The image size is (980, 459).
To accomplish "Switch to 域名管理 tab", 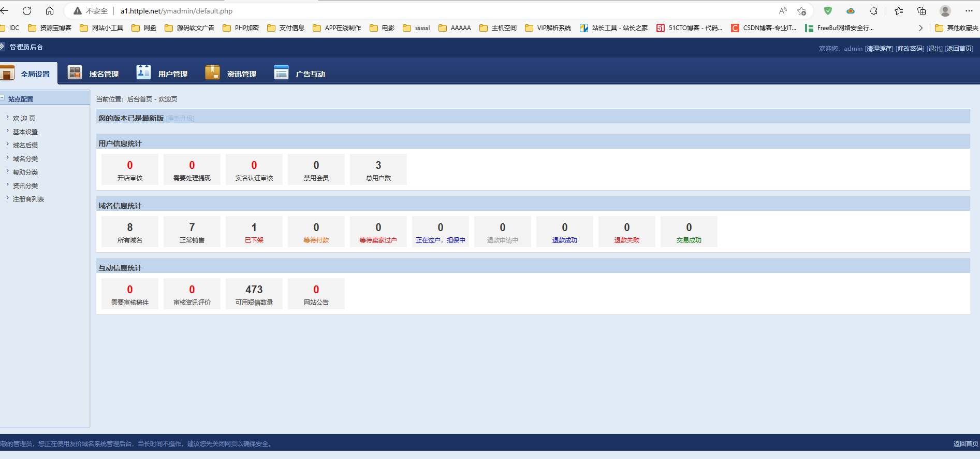I will (x=94, y=74).
